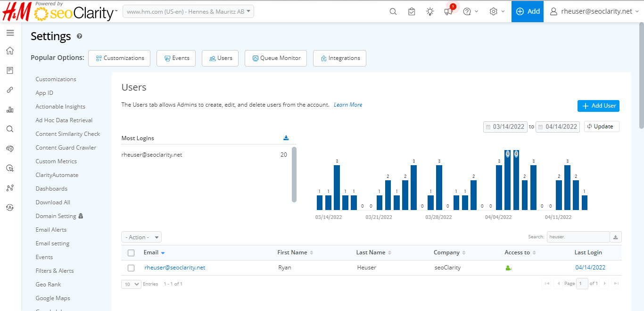Change entries per page dropdown
Viewport: 644px width, 311px height.
pyautogui.click(x=132, y=284)
